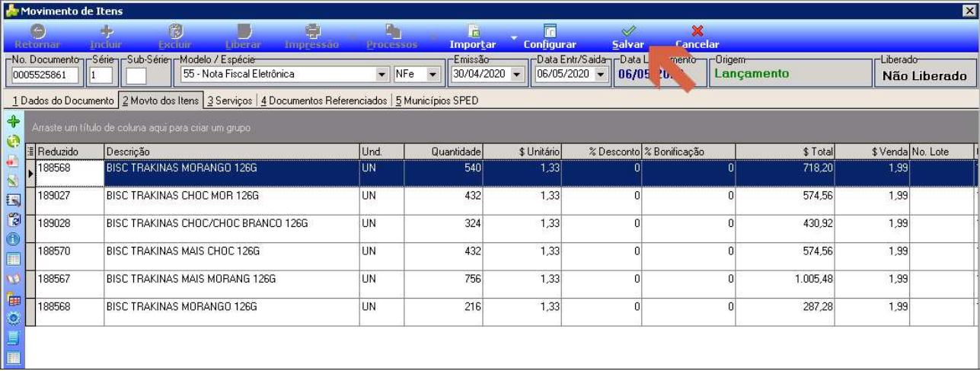Click the green circular refresh sidebar icon

tap(13, 141)
